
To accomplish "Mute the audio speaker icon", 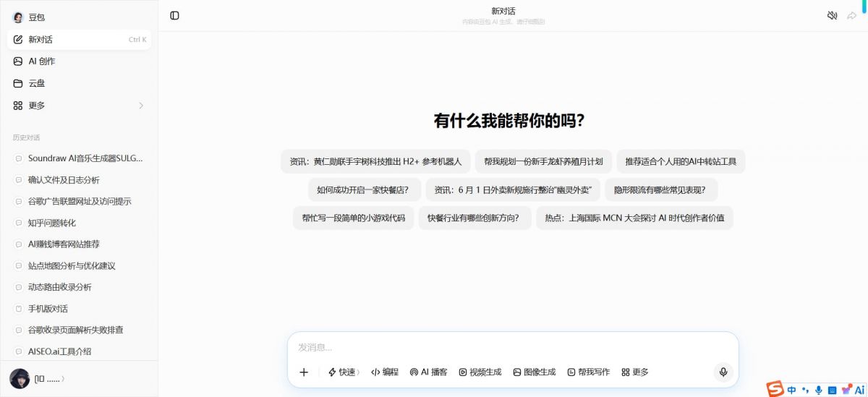I will pos(832,15).
